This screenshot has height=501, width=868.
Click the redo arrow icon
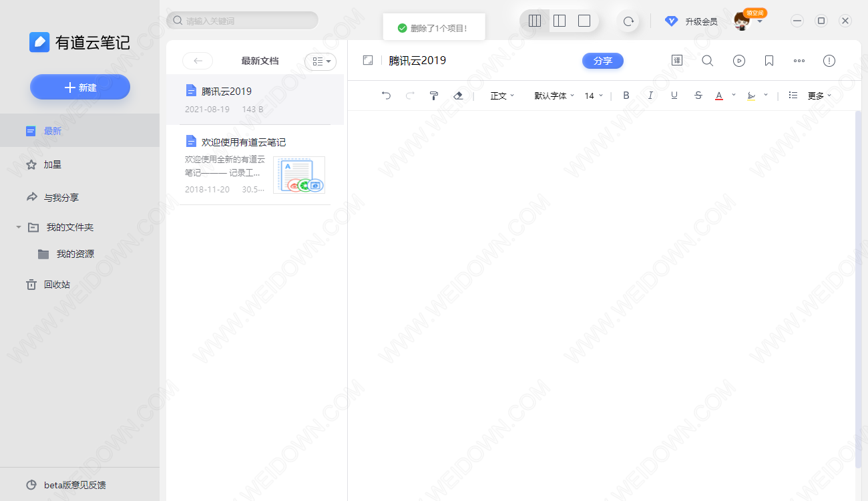[x=410, y=96]
